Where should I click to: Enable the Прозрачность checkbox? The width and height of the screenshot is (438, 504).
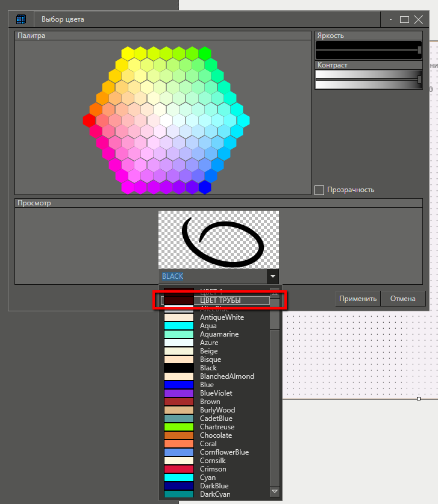point(319,190)
